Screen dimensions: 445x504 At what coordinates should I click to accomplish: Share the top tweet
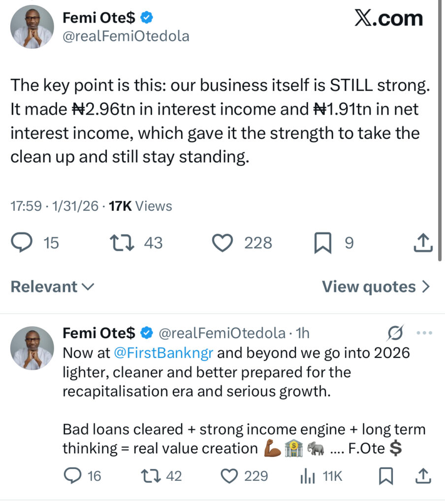click(422, 242)
